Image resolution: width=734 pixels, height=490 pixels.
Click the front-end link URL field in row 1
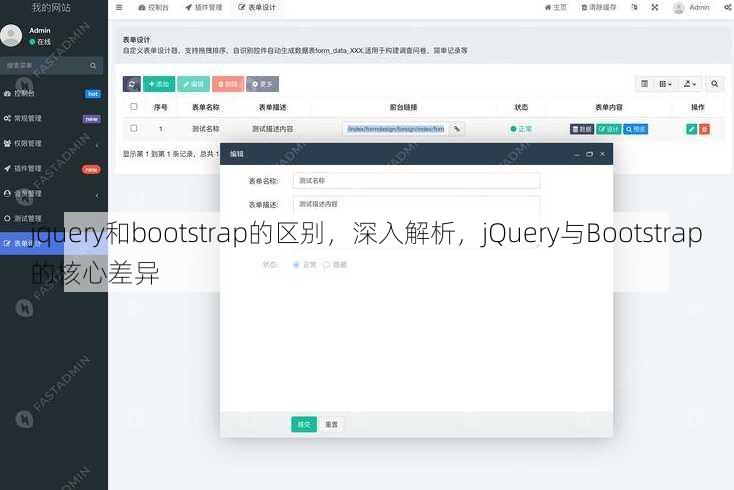point(396,129)
